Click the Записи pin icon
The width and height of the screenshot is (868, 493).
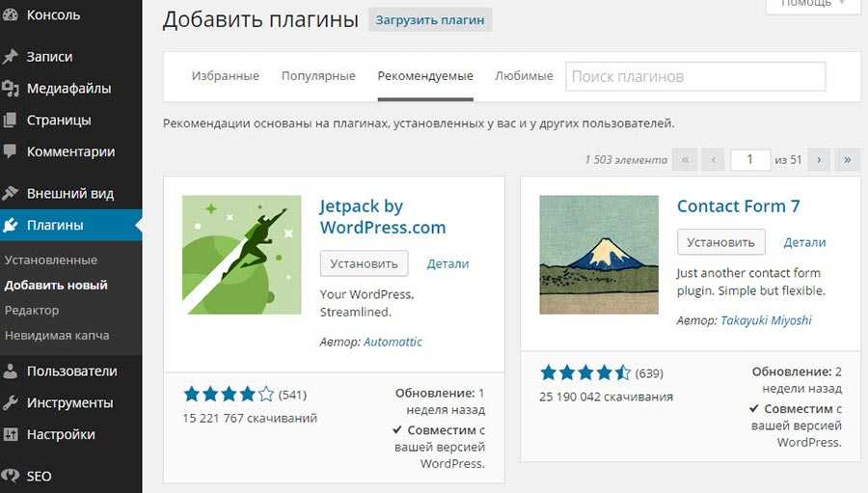(x=11, y=57)
